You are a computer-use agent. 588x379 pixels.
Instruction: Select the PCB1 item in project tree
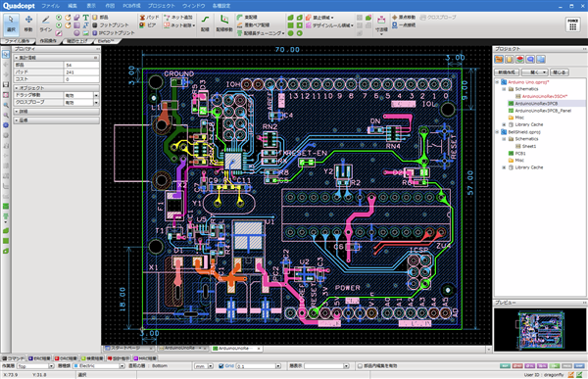516,154
